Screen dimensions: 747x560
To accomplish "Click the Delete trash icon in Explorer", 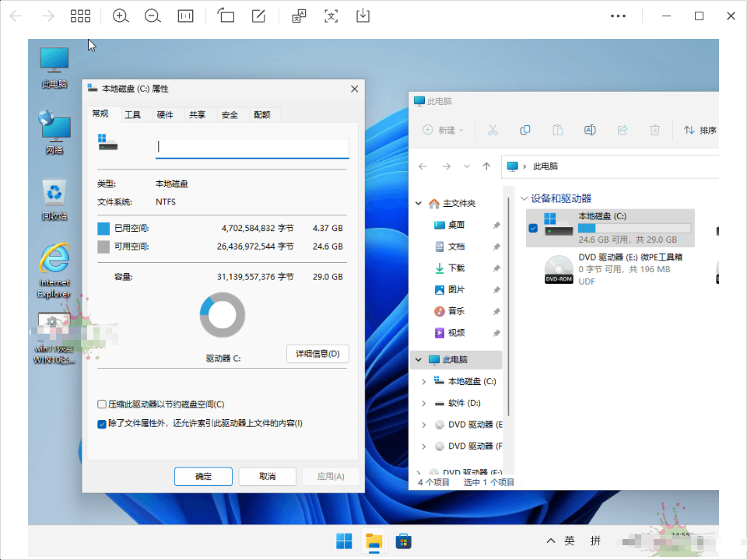I will (654, 130).
